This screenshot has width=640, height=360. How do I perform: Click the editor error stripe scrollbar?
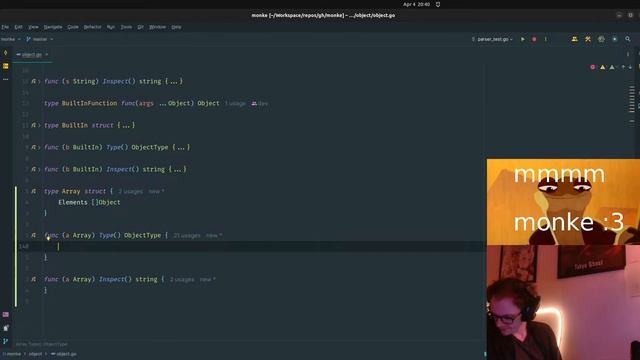632,104
